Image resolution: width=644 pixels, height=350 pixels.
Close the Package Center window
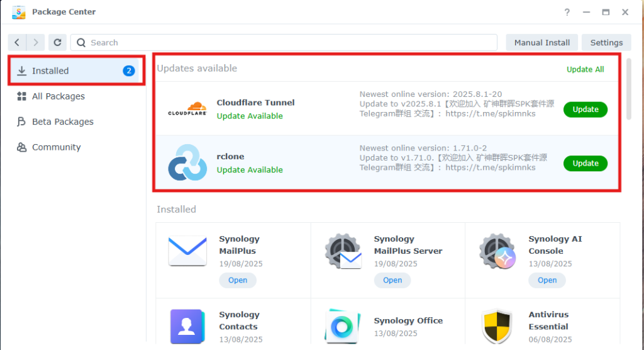(x=625, y=12)
